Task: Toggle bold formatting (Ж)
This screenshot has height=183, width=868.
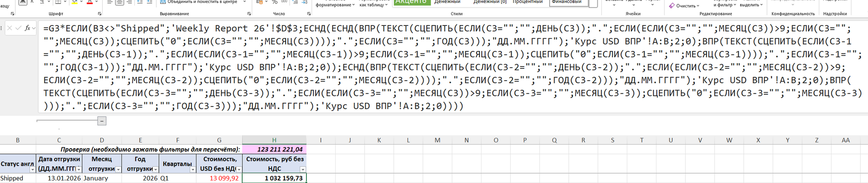Action: 22,2
